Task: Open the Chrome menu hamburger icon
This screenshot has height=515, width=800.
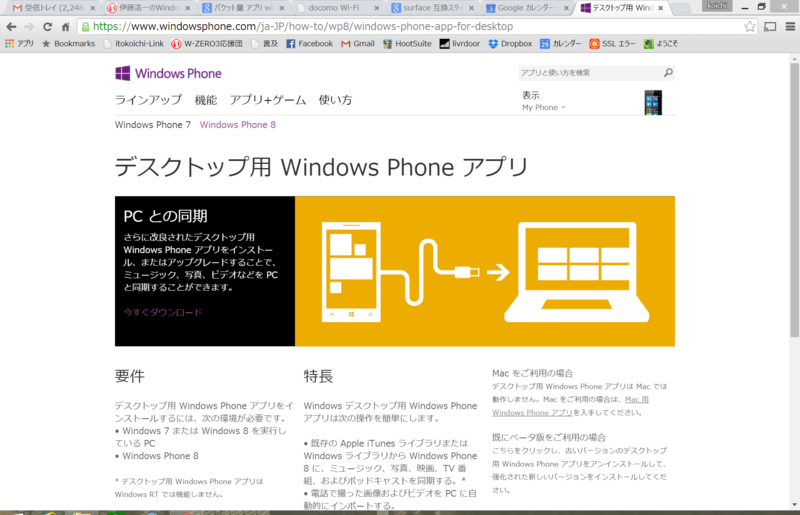Action: tap(790, 27)
